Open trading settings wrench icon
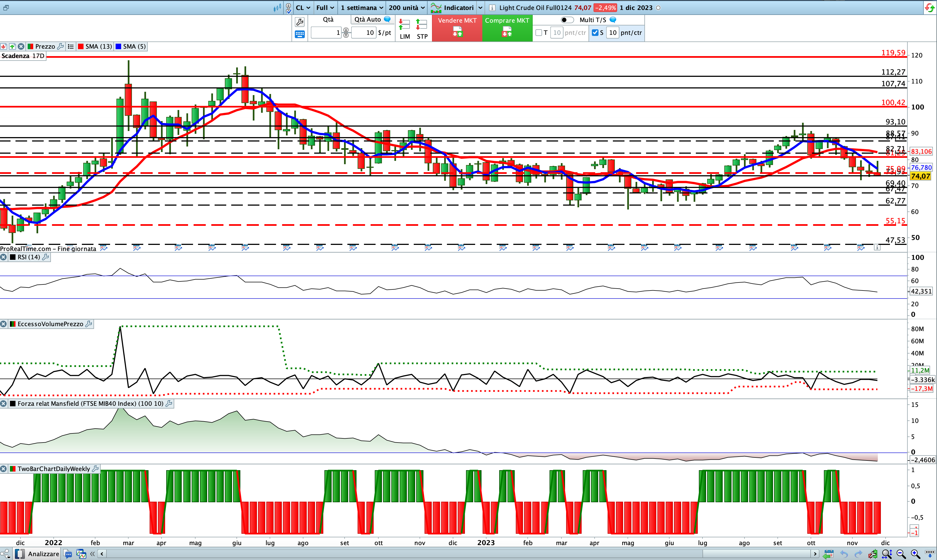The height and width of the screenshot is (560, 937). click(300, 22)
